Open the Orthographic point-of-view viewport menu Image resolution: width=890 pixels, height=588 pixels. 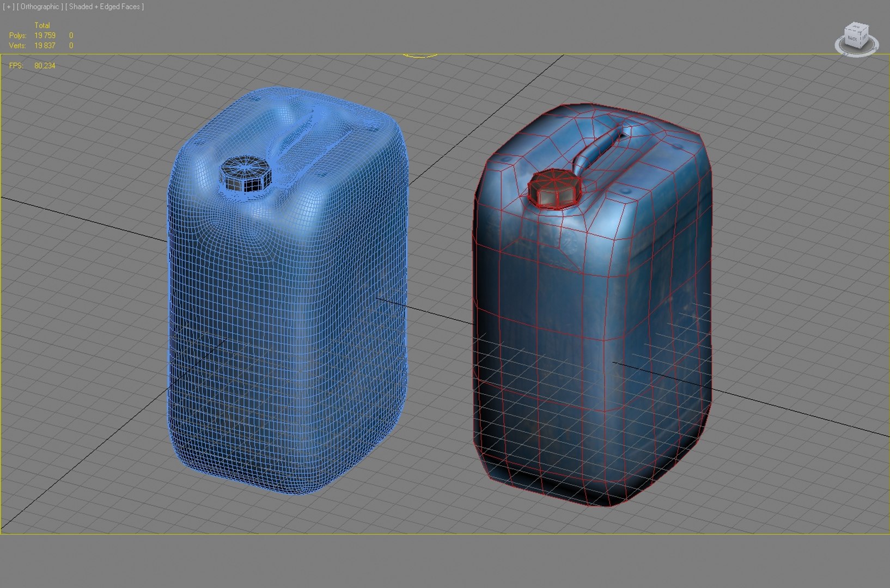40,7
